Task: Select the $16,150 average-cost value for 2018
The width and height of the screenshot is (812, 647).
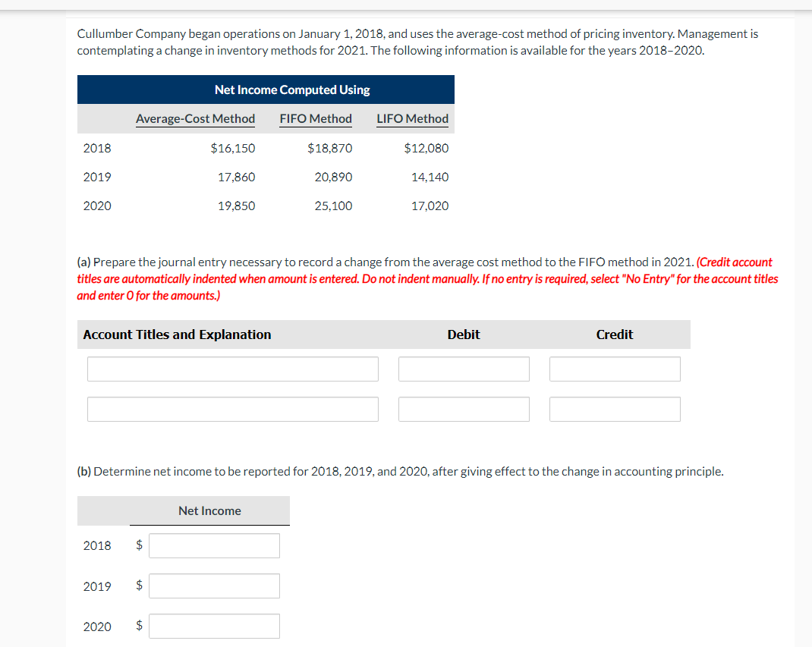Action: pos(233,148)
